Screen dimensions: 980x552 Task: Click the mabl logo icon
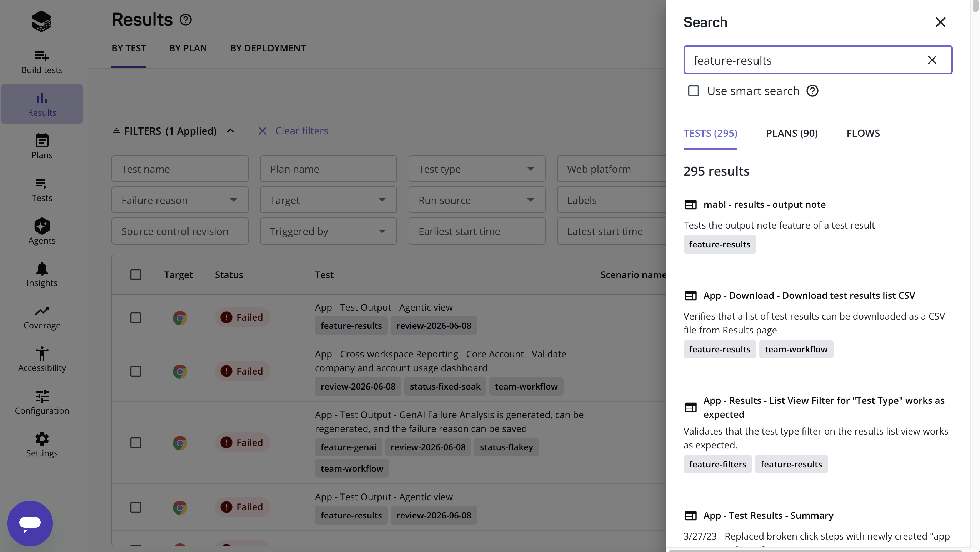(x=41, y=21)
